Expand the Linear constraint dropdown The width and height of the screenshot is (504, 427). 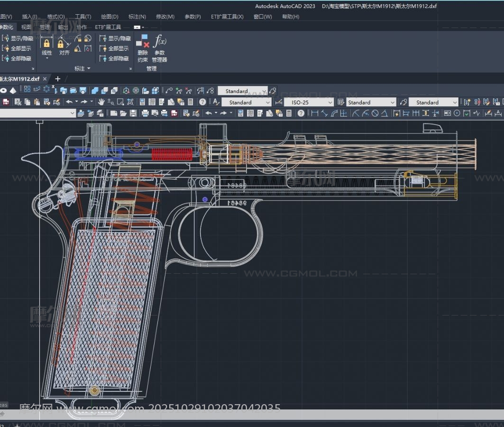pyautogui.click(x=46, y=59)
